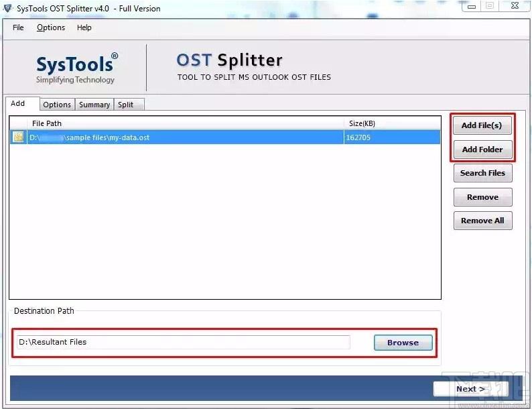The height and width of the screenshot is (409, 532).
Task: Browse for a destination folder
Action: (x=403, y=343)
